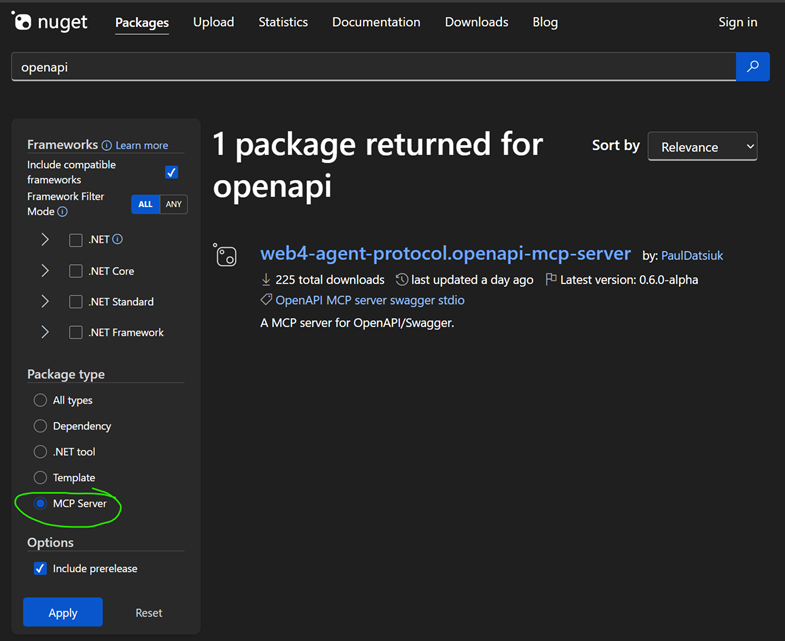The width and height of the screenshot is (785, 641).
Task: Go to Statistics
Action: tap(283, 22)
